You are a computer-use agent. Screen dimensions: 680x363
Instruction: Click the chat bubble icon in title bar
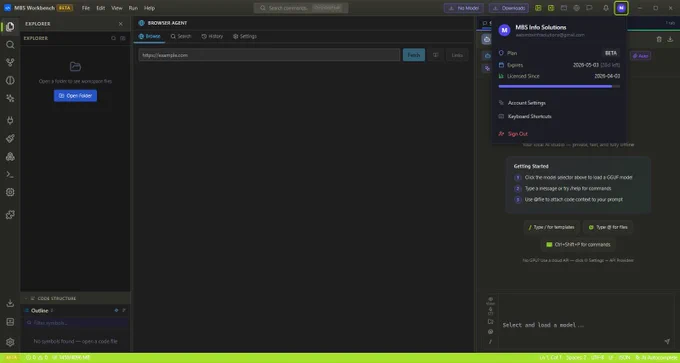coord(589,8)
